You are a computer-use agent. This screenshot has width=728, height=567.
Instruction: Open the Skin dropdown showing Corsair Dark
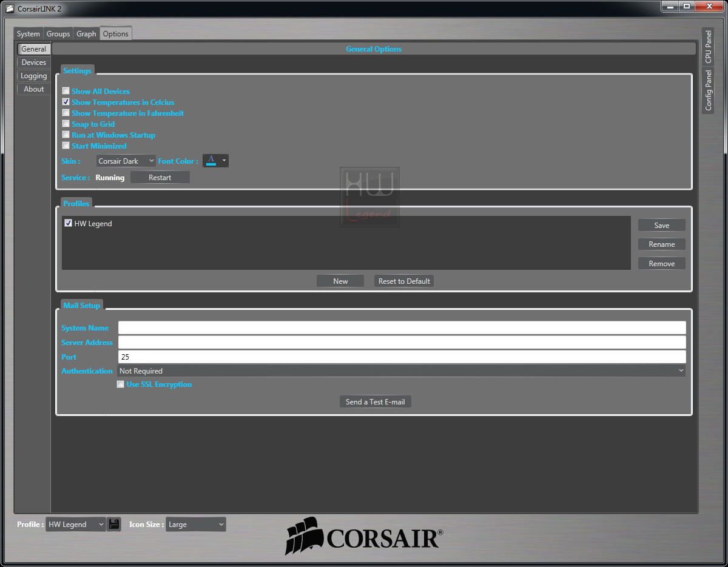(x=126, y=161)
